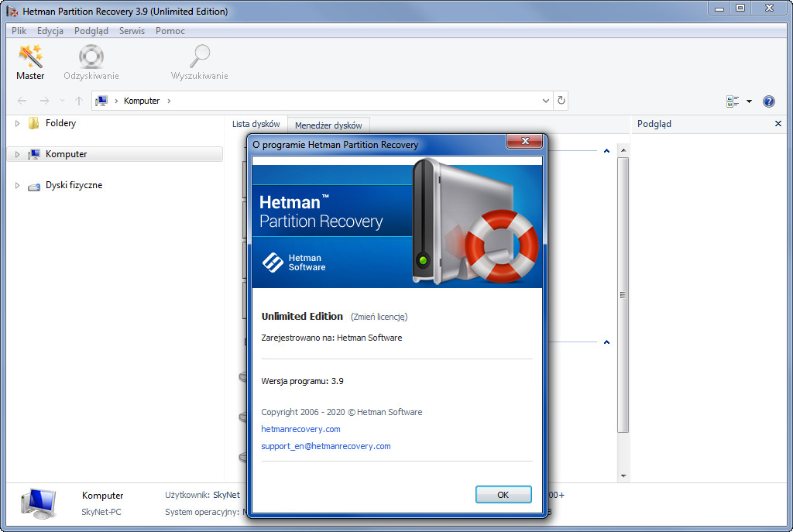Open the Serwis menu
This screenshot has height=532, width=793.
(x=132, y=31)
